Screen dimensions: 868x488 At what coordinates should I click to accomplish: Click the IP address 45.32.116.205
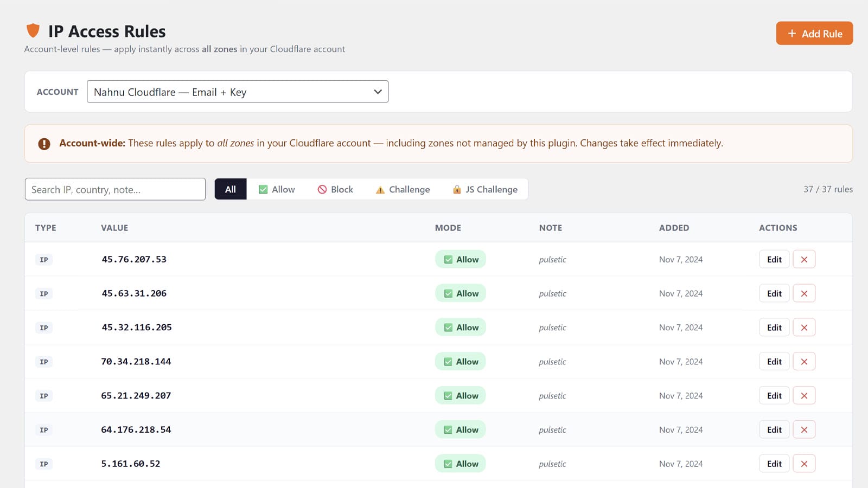[x=137, y=328]
